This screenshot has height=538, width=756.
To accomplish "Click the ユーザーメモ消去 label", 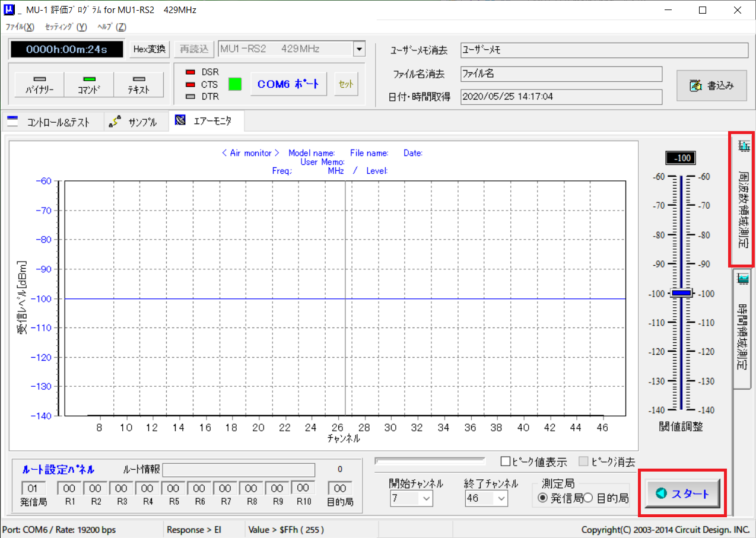I will coord(418,50).
